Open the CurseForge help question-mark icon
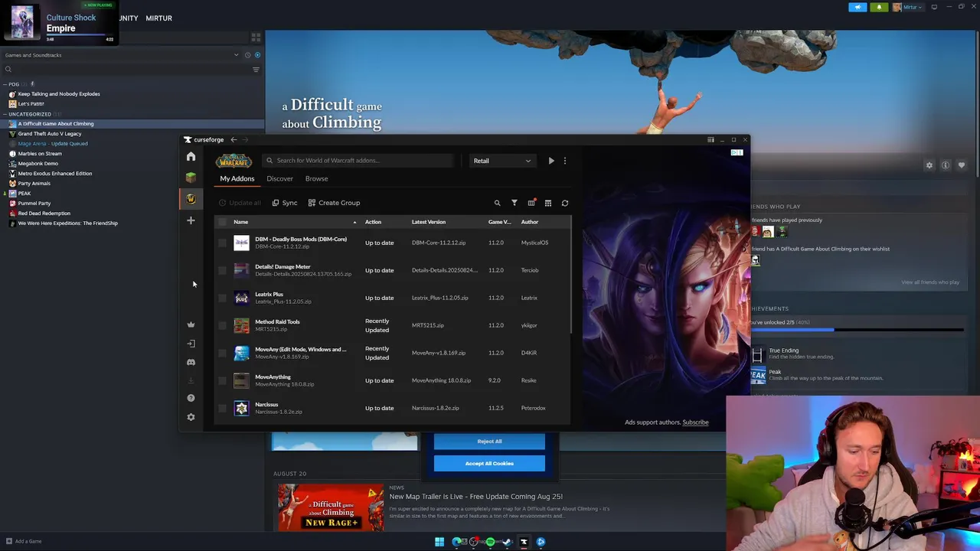The height and width of the screenshot is (551, 980). 191,398
